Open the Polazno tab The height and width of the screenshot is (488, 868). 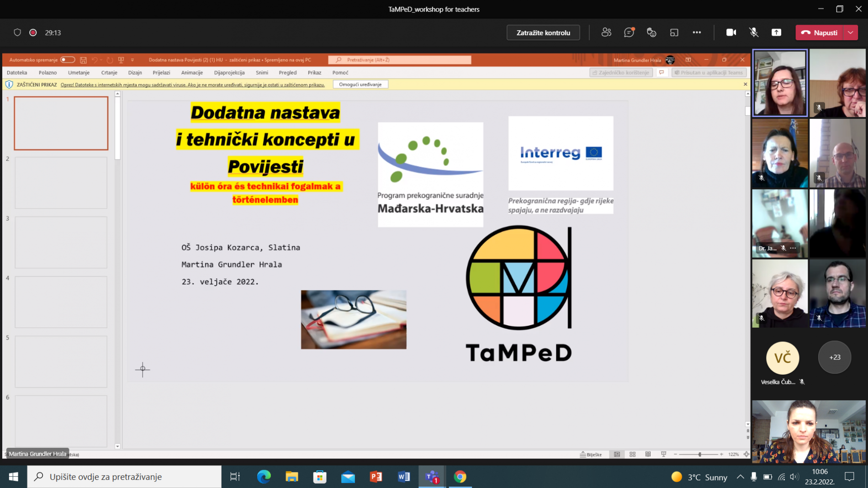[48, 73]
